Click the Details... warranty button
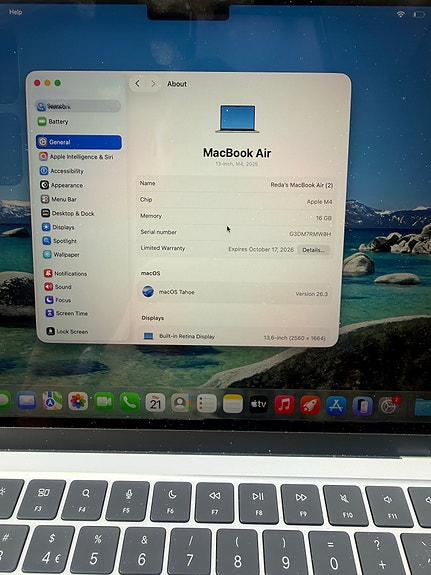 [x=314, y=250]
